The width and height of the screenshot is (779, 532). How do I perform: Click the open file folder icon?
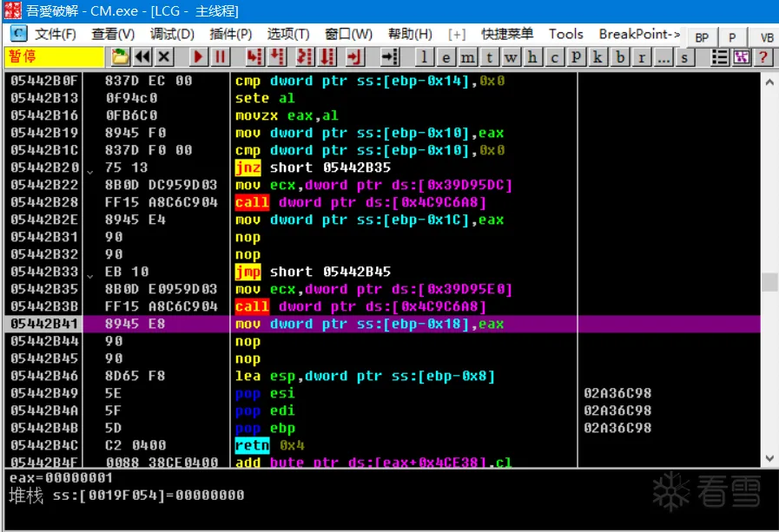120,56
